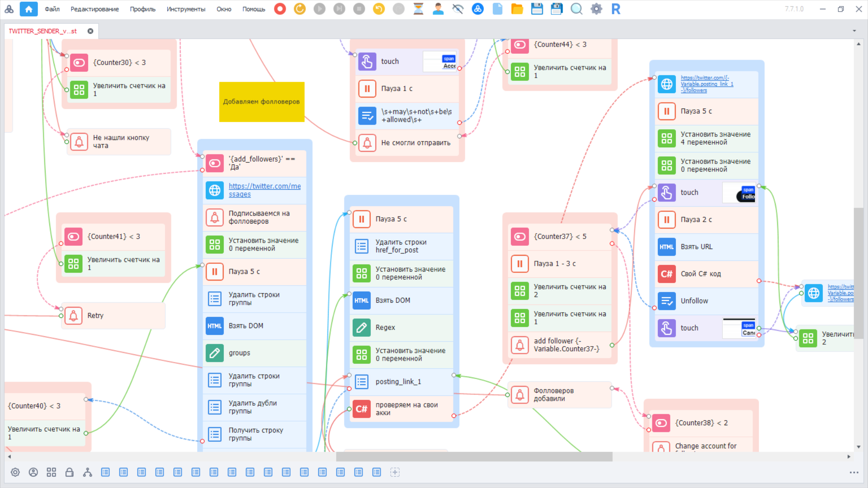
Task: Click the red record button in toolbar
Action: coord(280,9)
